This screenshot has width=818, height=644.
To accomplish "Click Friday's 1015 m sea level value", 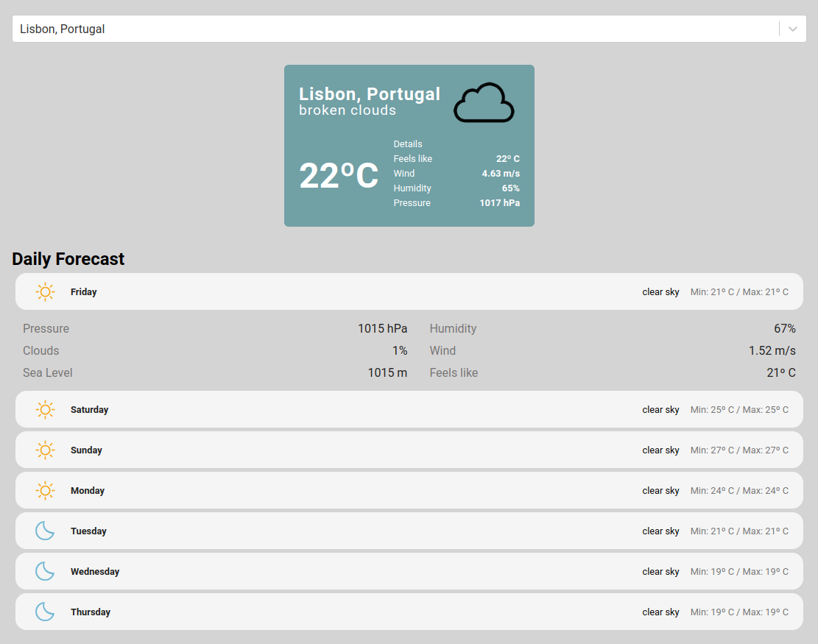I will coord(387,373).
